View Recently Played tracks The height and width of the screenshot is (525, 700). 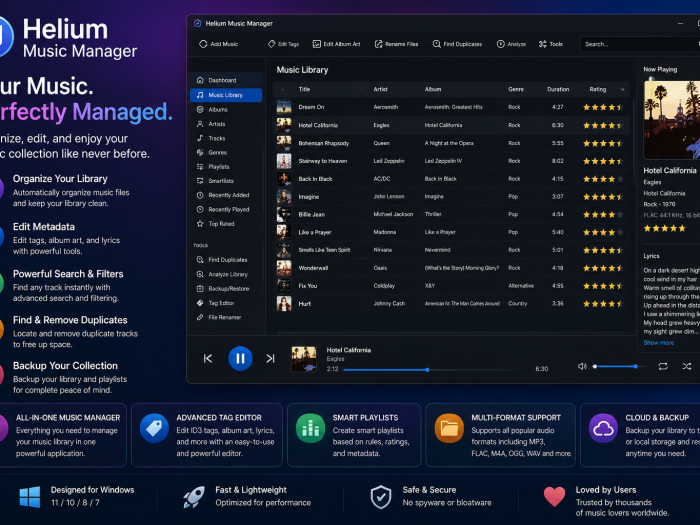point(226,209)
